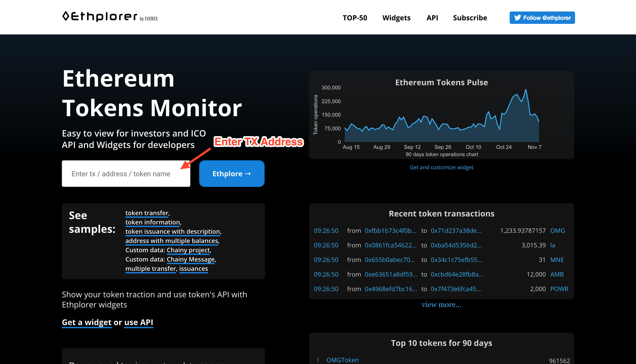This screenshot has width=636, height=364.
Task: Click the view more... link
Action: (441, 305)
